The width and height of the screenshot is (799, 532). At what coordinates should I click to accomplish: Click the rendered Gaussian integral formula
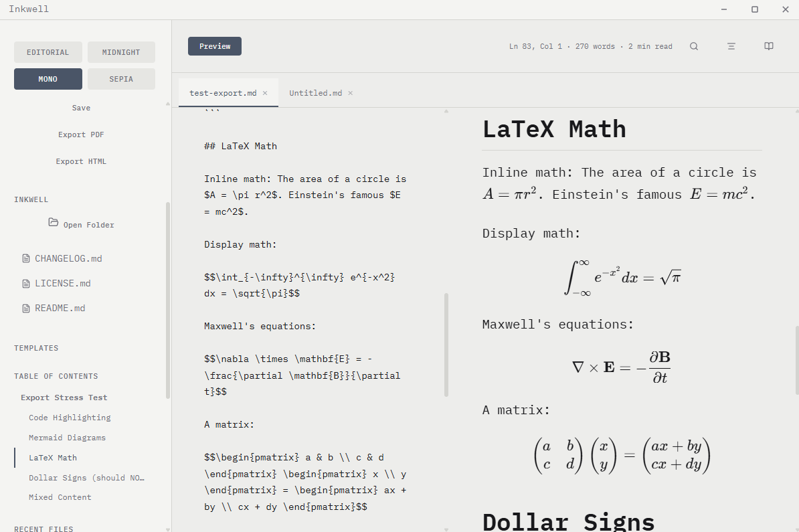tap(623, 278)
